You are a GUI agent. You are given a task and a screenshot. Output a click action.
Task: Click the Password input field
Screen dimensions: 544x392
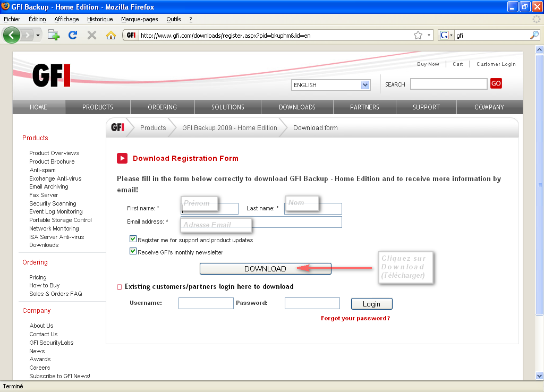(x=312, y=303)
